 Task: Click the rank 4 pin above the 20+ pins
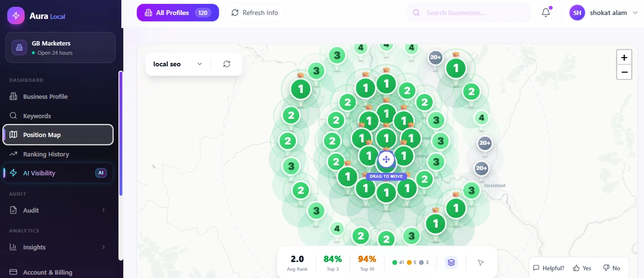[x=482, y=117]
